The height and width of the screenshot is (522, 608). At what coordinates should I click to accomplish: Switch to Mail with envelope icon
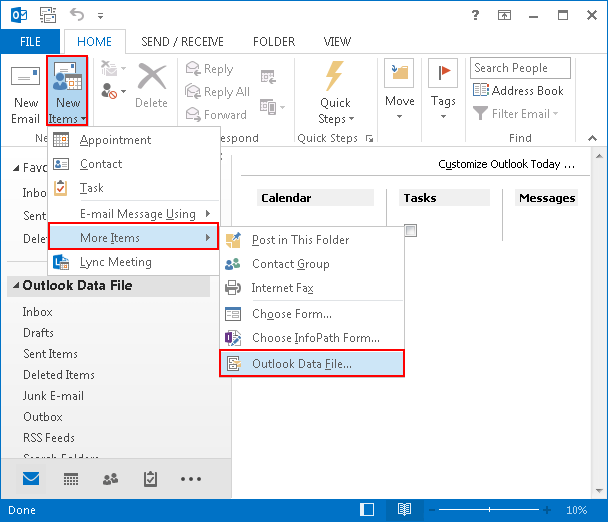click(x=31, y=479)
